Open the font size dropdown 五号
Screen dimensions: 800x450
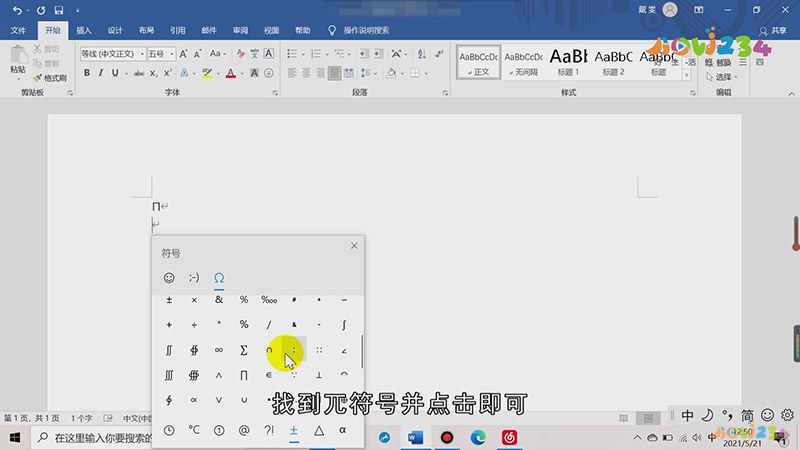172,54
